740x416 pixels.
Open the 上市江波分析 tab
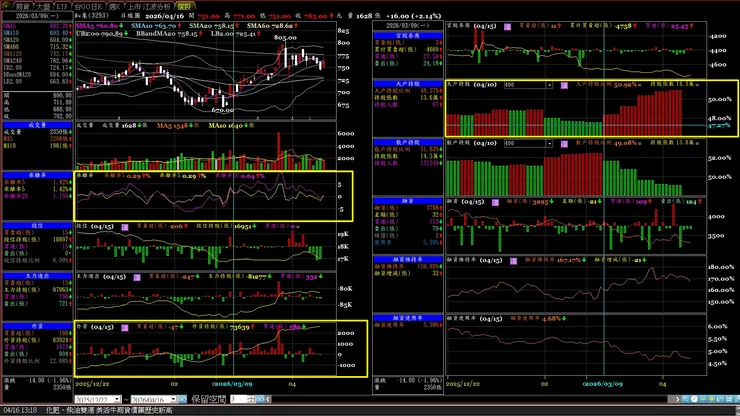tap(149, 6)
